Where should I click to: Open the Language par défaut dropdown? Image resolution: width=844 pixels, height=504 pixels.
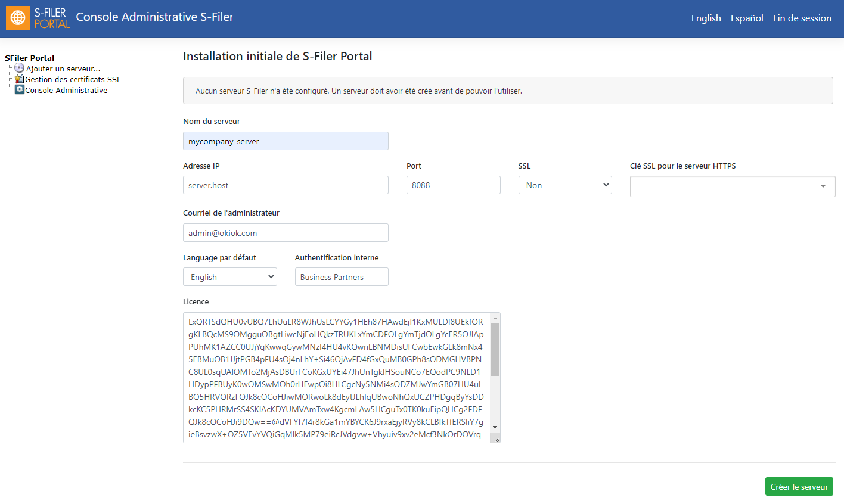[x=229, y=277]
